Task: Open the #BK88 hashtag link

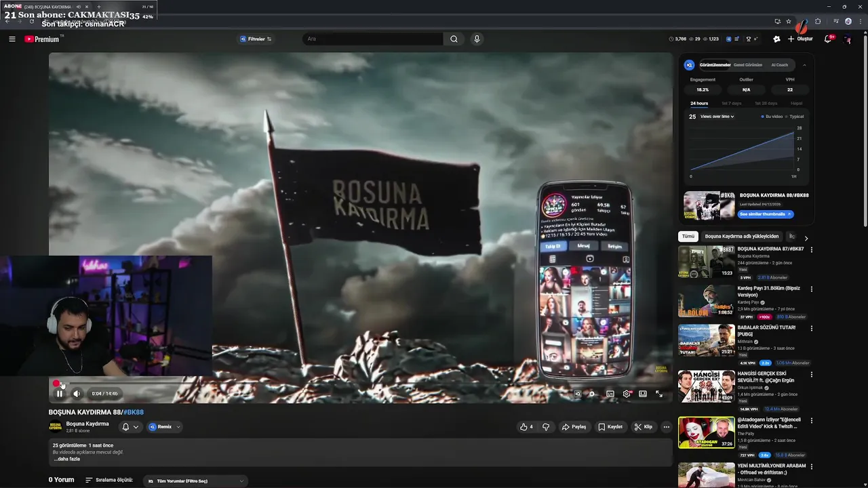Action: 133,412
